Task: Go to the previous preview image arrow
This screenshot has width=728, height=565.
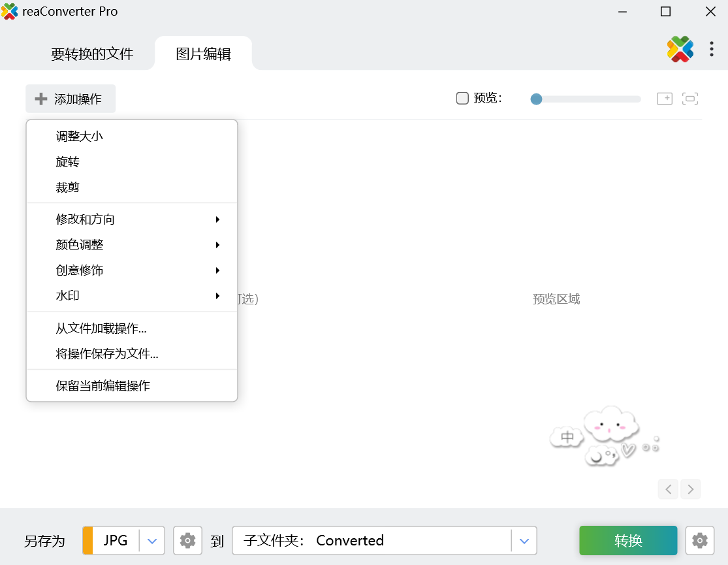Action: (x=668, y=489)
